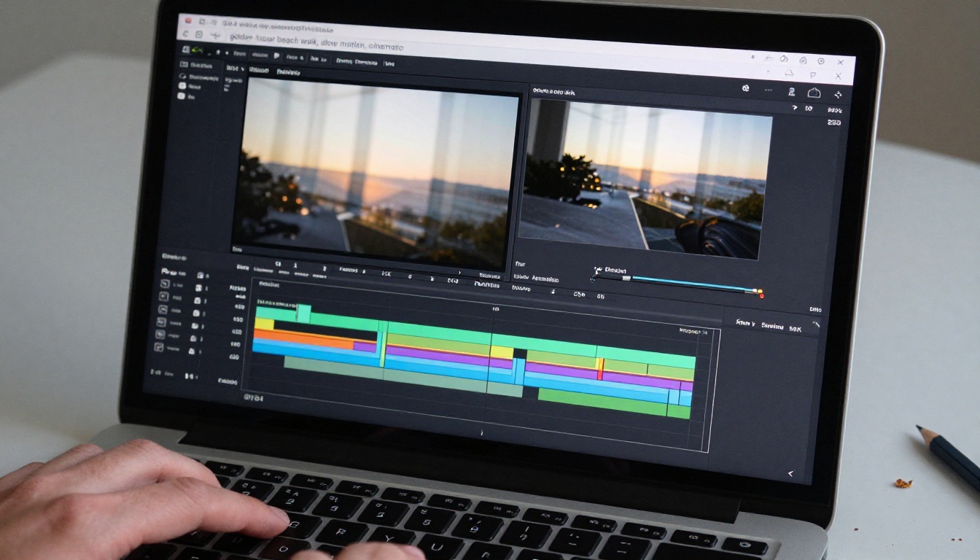
Task: Select the second tab above the left preview
Action: pyautogui.click(x=287, y=72)
